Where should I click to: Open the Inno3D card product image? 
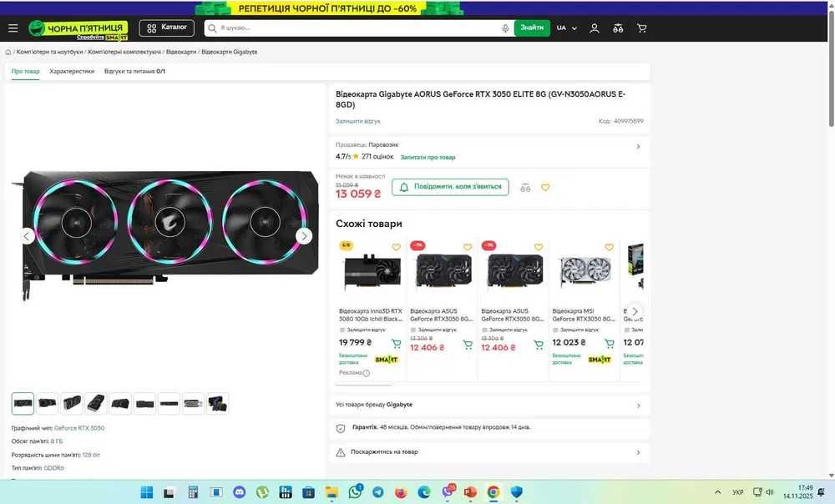pos(372,271)
